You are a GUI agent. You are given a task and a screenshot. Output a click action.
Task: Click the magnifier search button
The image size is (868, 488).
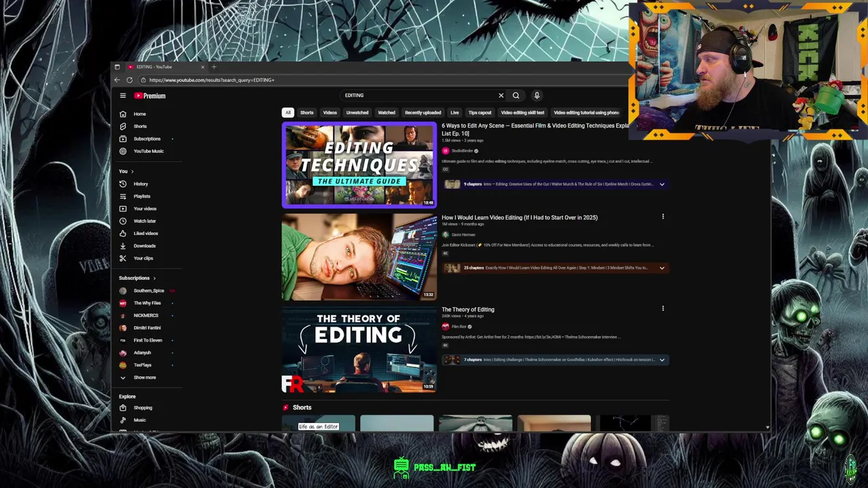(x=516, y=96)
